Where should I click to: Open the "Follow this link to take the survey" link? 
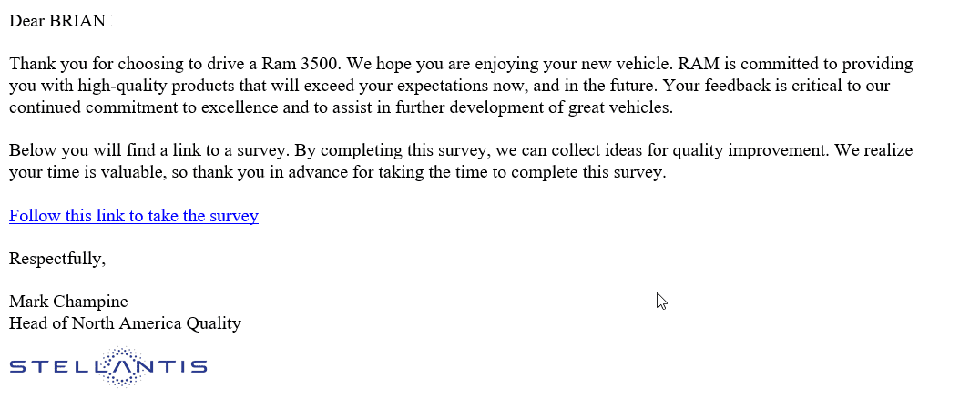click(x=134, y=216)
